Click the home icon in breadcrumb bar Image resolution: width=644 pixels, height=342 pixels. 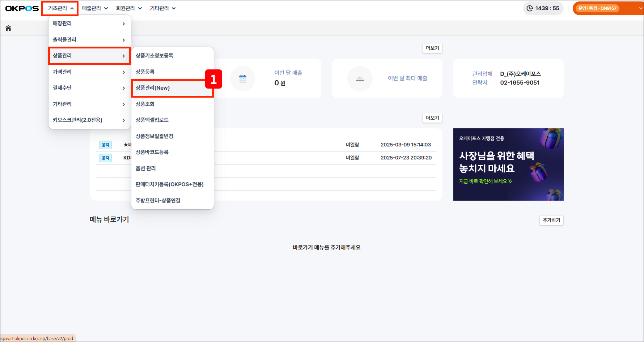click(x=8, y=28)
